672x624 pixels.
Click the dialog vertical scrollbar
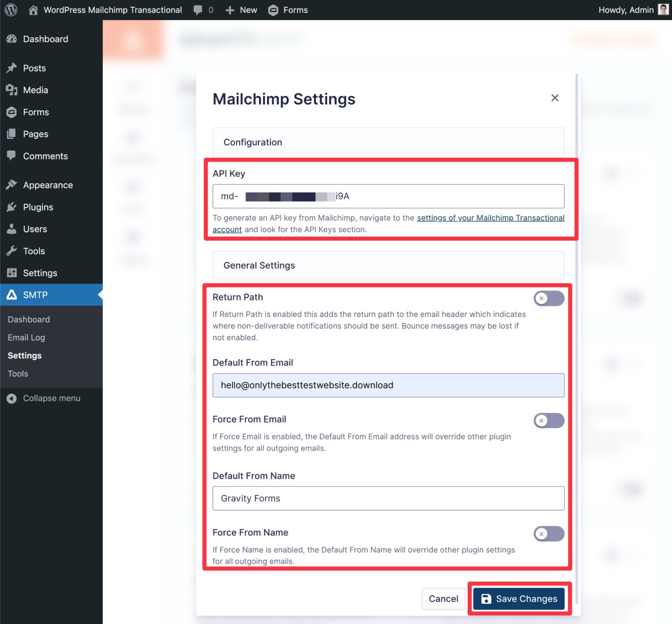(x=577, y=338)
